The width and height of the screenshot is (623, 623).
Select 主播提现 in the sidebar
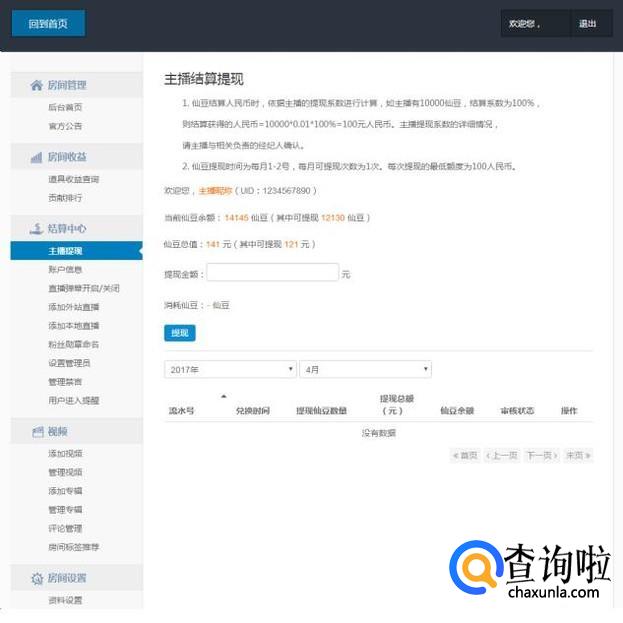65,252
